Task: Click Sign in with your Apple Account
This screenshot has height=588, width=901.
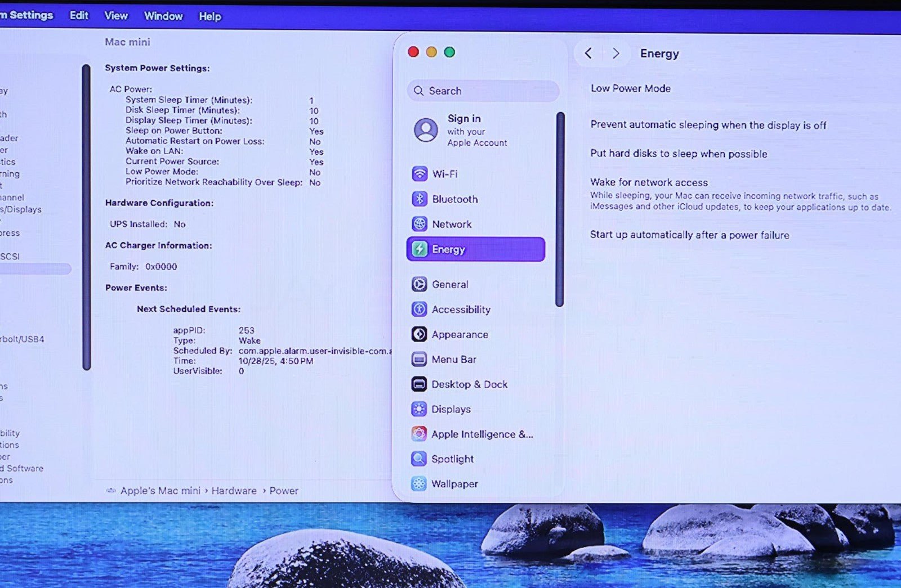Action: click(x=465, y=130)
